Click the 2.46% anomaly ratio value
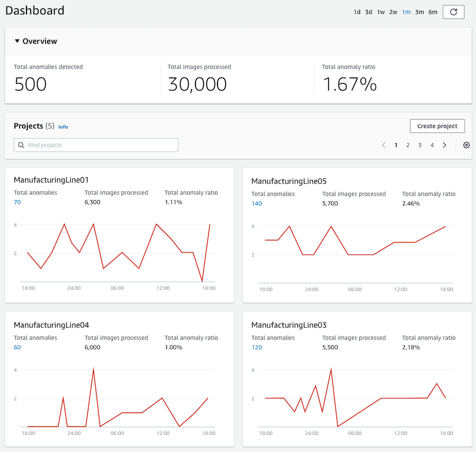Image resolution: width=476 pixels, height=452 pixels. click(411, 203)
